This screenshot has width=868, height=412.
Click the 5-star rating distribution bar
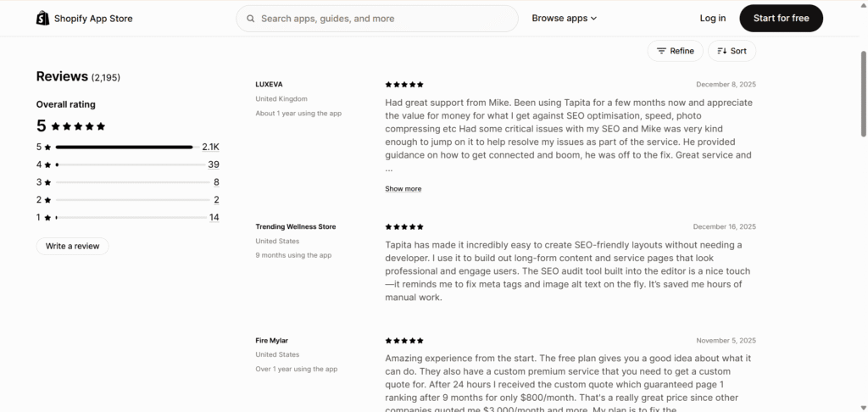click(x=124, y=147)
